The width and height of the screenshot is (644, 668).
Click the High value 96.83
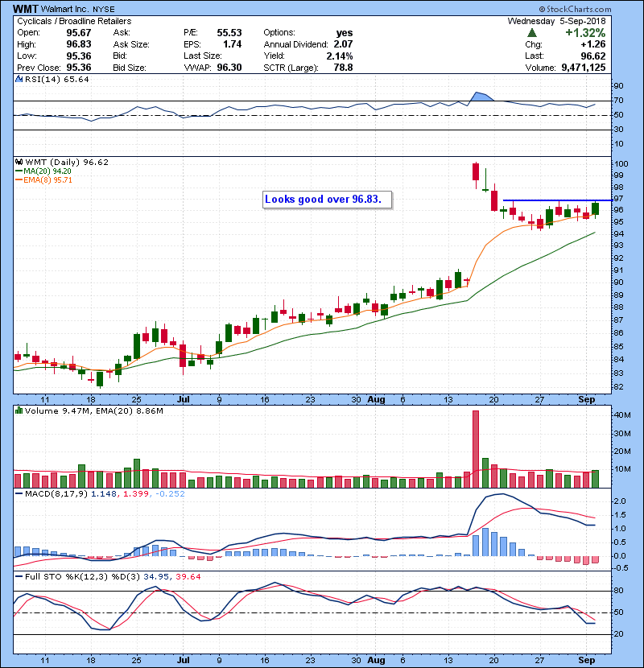[78, 44]
